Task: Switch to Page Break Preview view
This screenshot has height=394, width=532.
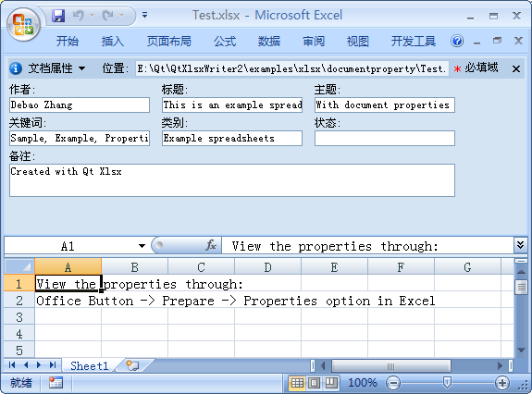Action: 331,383
